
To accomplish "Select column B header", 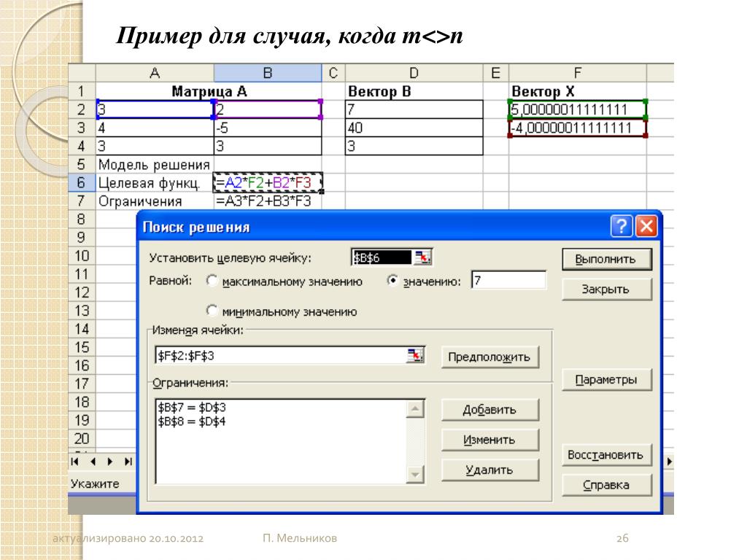I will pyautogui.click(x=268, y=73).
